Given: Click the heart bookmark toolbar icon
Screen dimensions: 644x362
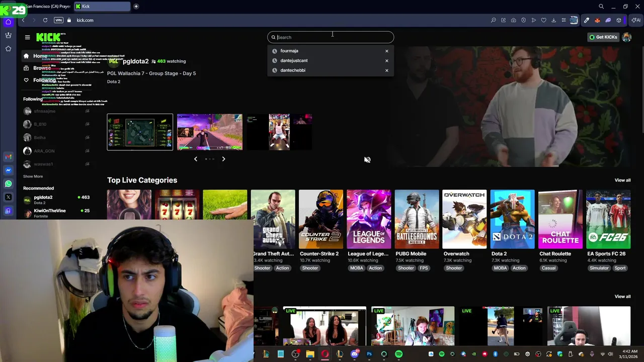Looking at the screenshot, I should [543, 20].
